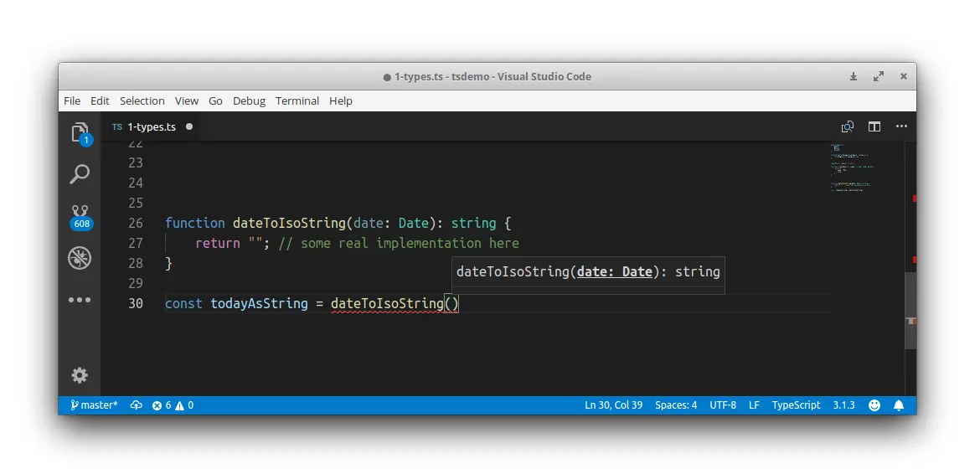Maximize the Visual Studio Code window
Viewport: 980px width, 469px height.
(x=878, y=76)
